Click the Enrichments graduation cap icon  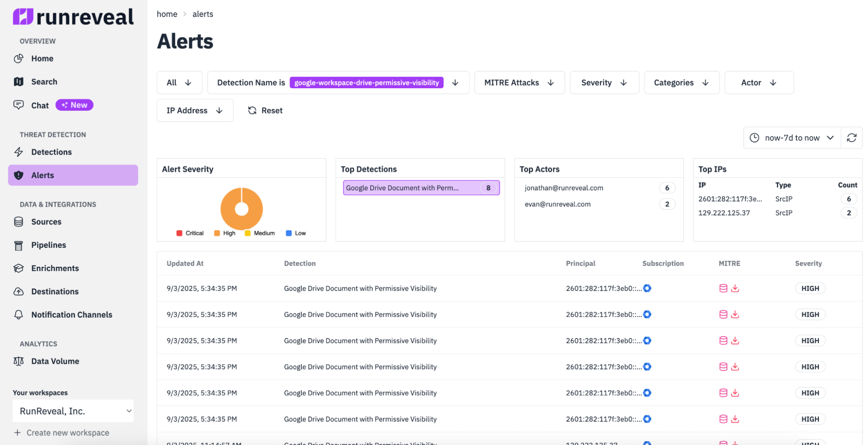(19, 269)
